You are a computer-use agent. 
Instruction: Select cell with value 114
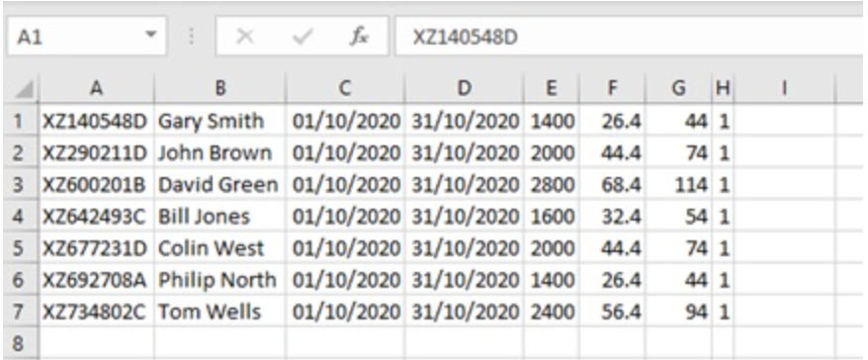(678, 184)
